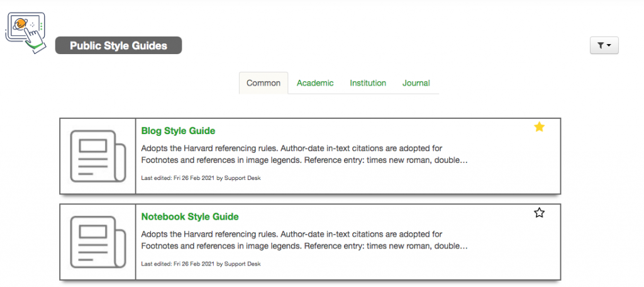Click the Blog guide last edited line

point(201,178)
